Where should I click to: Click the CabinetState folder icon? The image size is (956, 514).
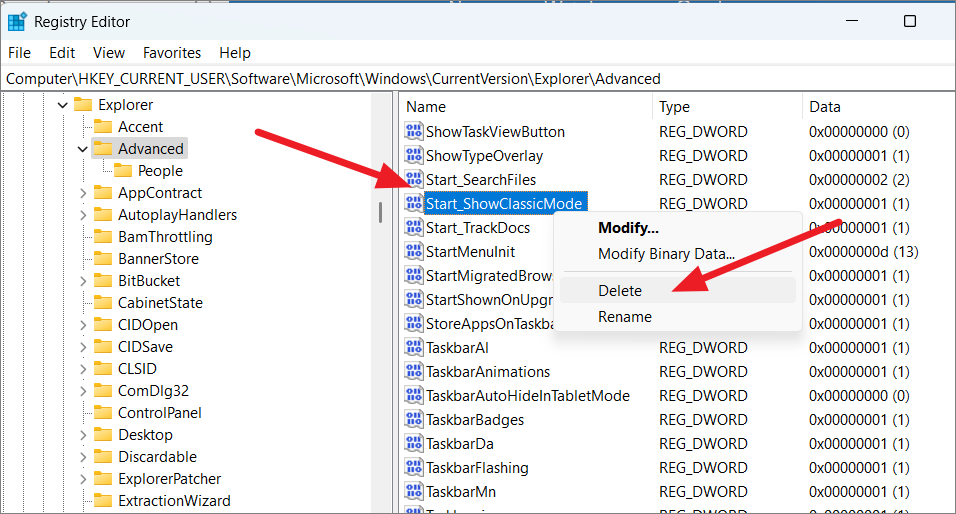[103, 302]
